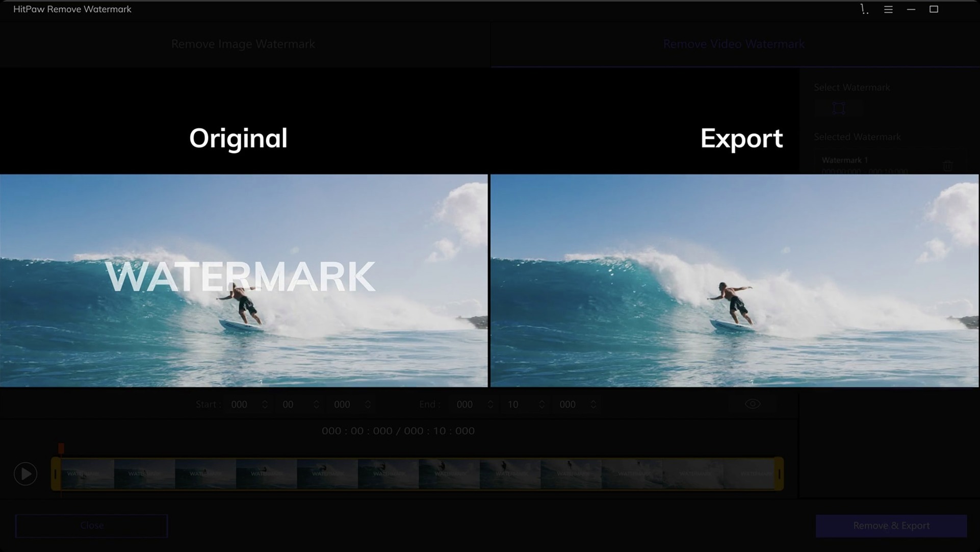Screen dimensions: 980x552
Task: Focus the Start first 000 input field
Action: coord(247,405)
